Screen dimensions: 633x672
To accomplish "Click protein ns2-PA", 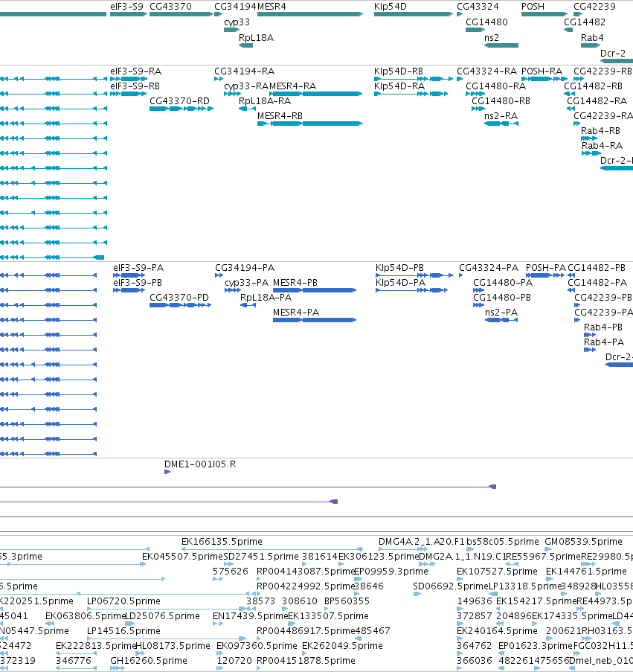I will (501, 320).
